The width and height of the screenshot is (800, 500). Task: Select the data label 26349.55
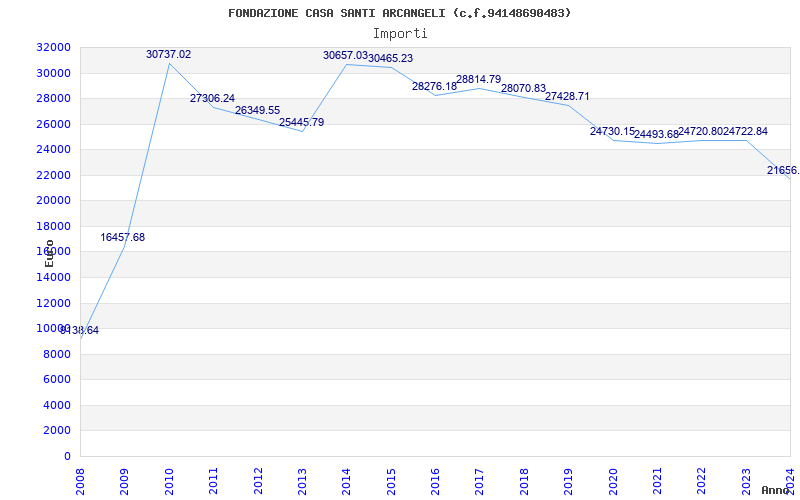[257, 110]
